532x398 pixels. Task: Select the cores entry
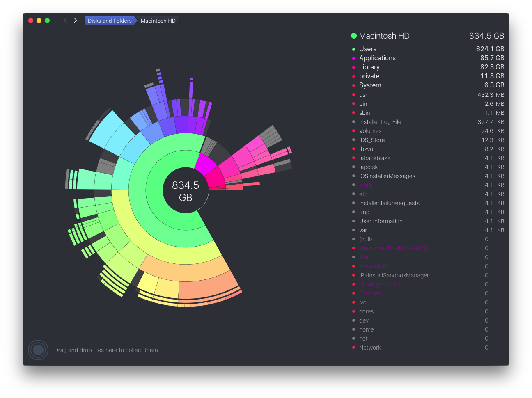point(428,311)
